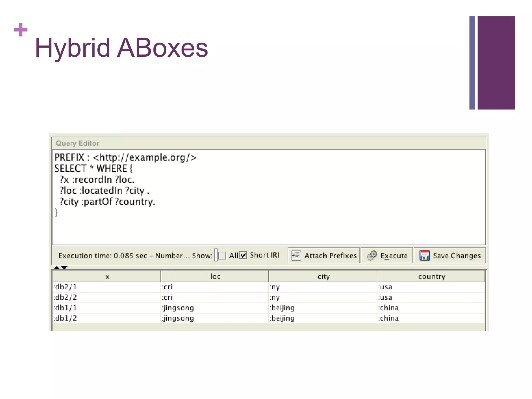Screen dimensions: 532x399
Task: Enable the All checkbox
Action: (x=222, y=256)
